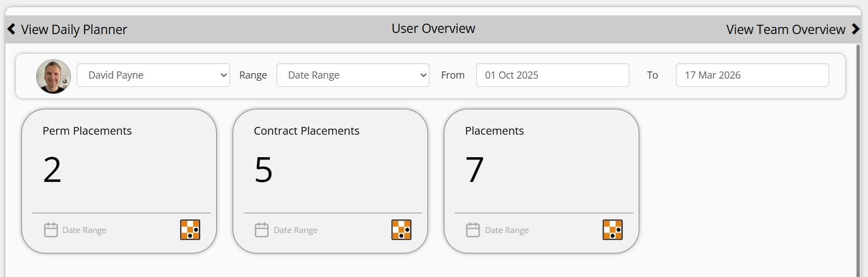Click the left chevron beside View Daily Planner

coord(11,29)
